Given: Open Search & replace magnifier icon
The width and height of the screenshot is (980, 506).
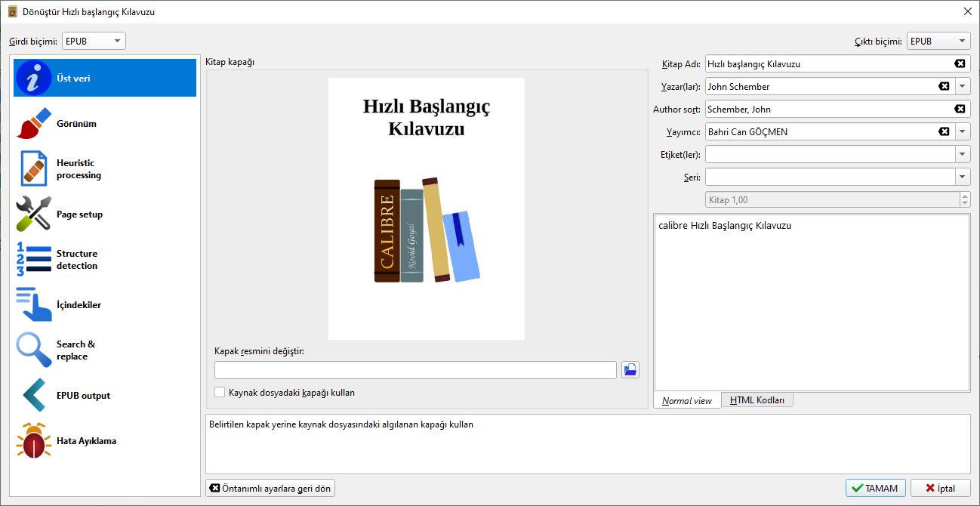Looking at the screenshot, I should pos(34,350).
